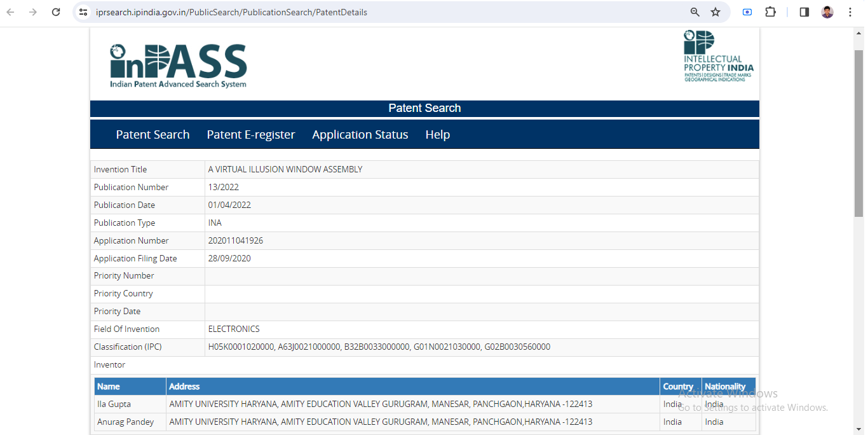
Task: Open the Patent E-register menu item
Action: click(251, 135)
